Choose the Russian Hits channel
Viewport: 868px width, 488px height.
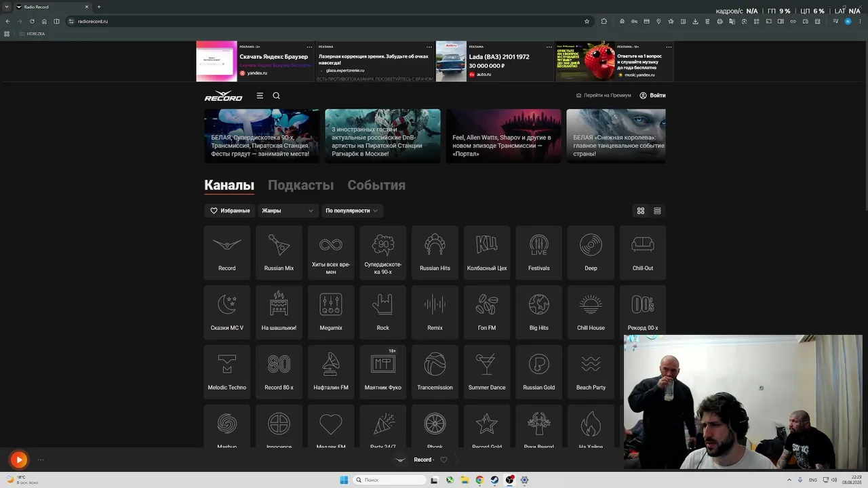click(435, 253)
